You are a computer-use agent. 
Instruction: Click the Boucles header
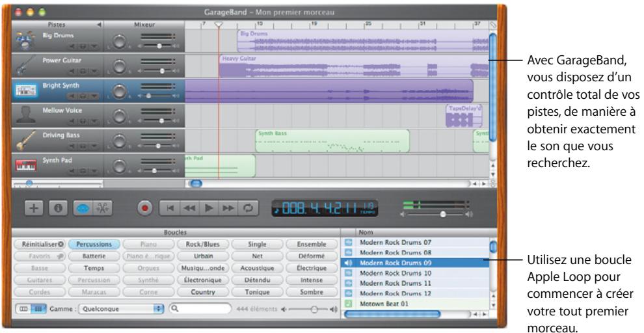pyautogui.click(x=176, y=232)
